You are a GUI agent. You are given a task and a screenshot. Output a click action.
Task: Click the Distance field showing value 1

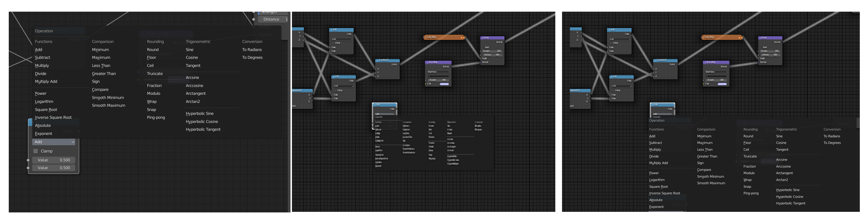point(273,19)
